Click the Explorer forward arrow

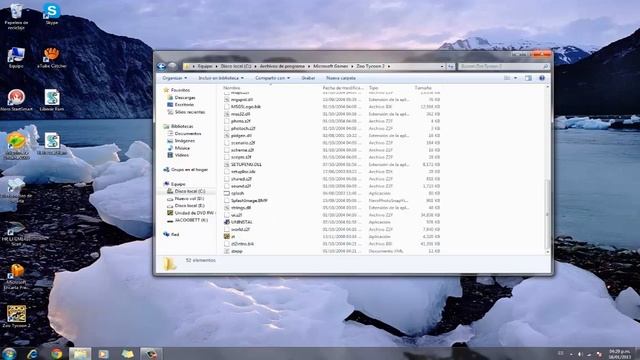coord(172,66)
